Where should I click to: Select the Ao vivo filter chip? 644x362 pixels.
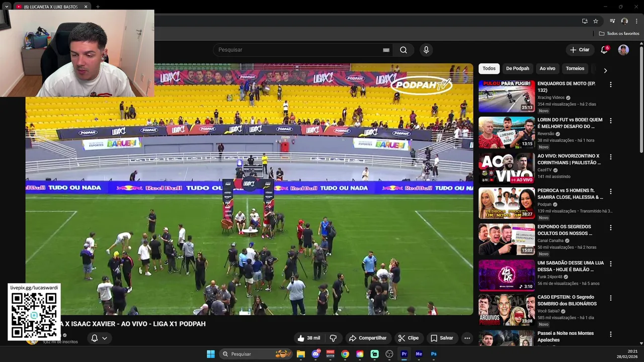[x=547, y=68]
